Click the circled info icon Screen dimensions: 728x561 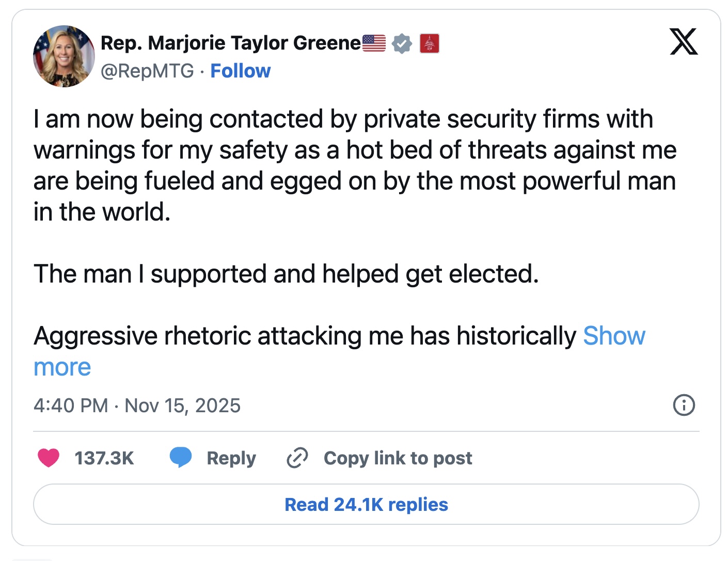[x=684, y=405]
